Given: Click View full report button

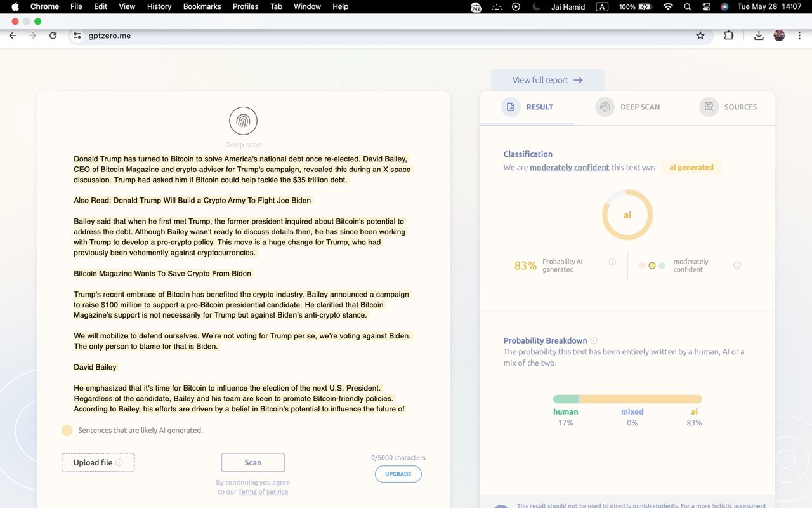Looking at the screenshot, I should (547, 80).
